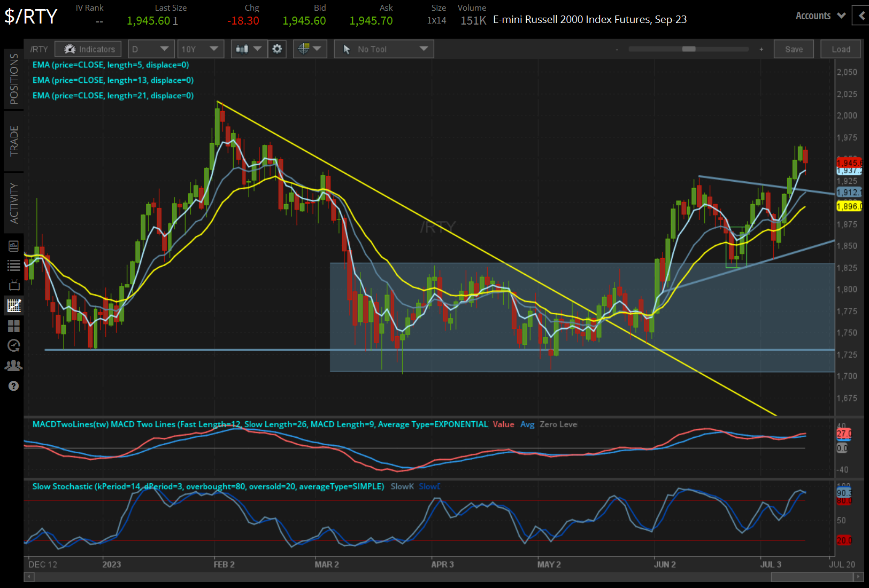Click the Load button
Image resolution: width=869 pixels, height=588 pixels.
[x=840, y=49]
